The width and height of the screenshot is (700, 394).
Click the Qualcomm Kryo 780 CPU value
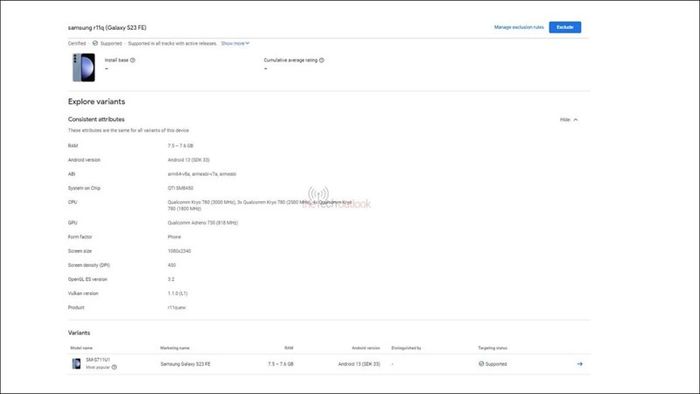260,205
